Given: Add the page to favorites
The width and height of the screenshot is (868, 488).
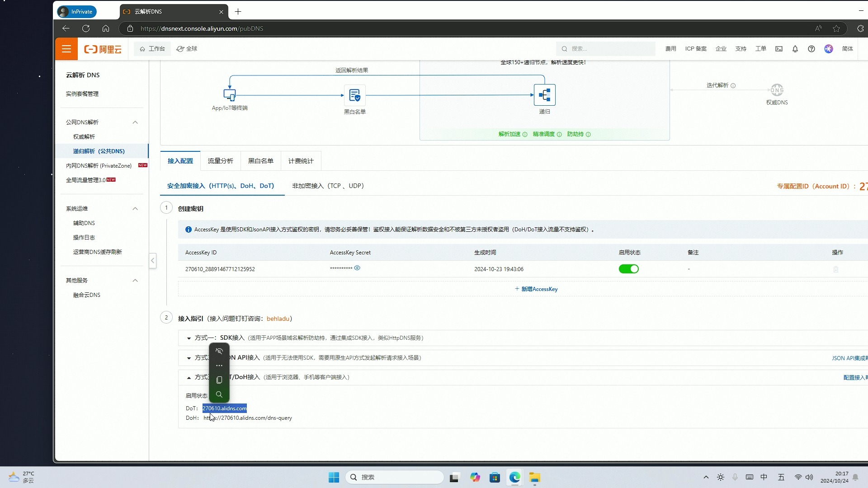Looking at the screenshot, I should (x=836, y=28).
